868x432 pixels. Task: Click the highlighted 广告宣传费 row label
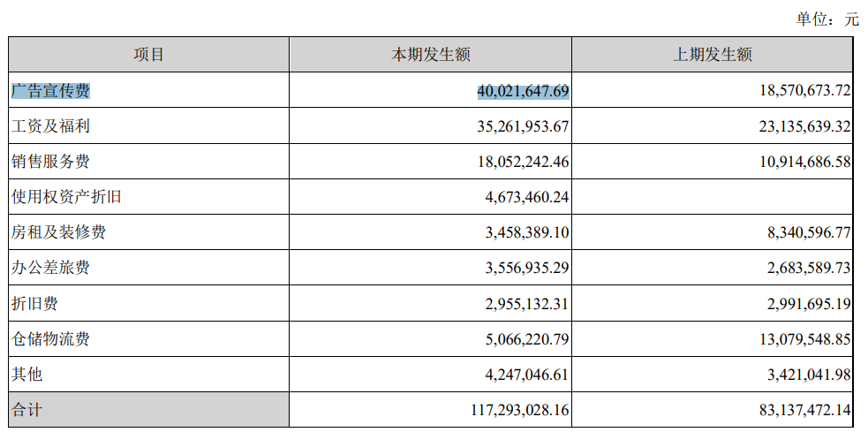(x=50, y=91)
